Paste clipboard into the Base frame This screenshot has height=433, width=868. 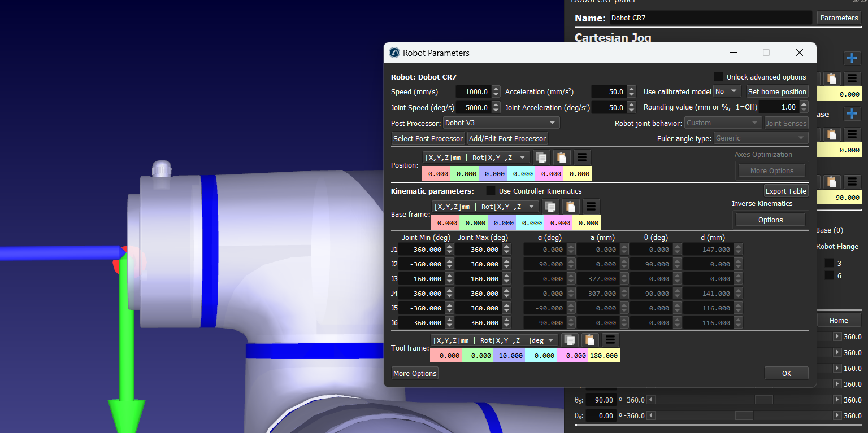coord(571,207)
